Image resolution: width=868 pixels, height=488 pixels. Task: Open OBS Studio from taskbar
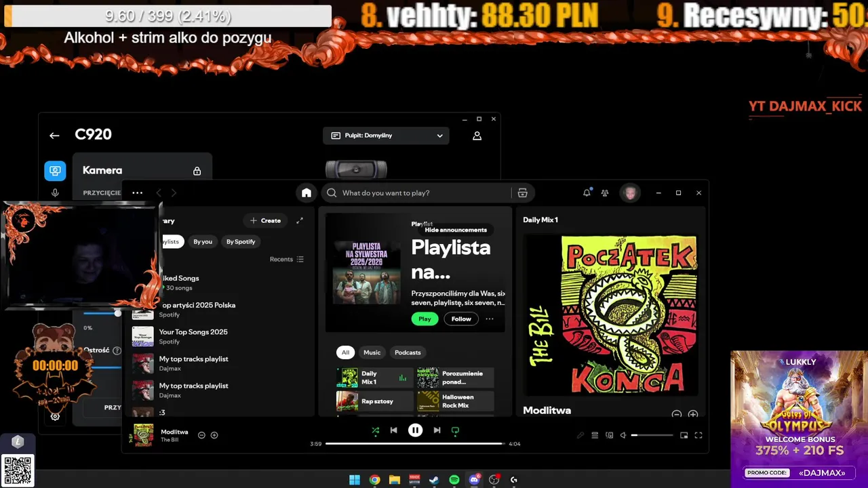pos(494,480)
